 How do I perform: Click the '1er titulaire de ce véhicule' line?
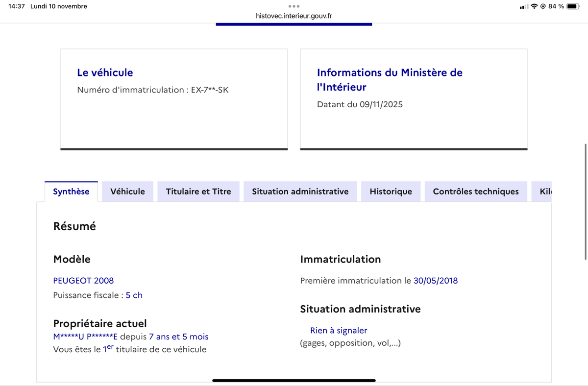[x=130, y=349]
